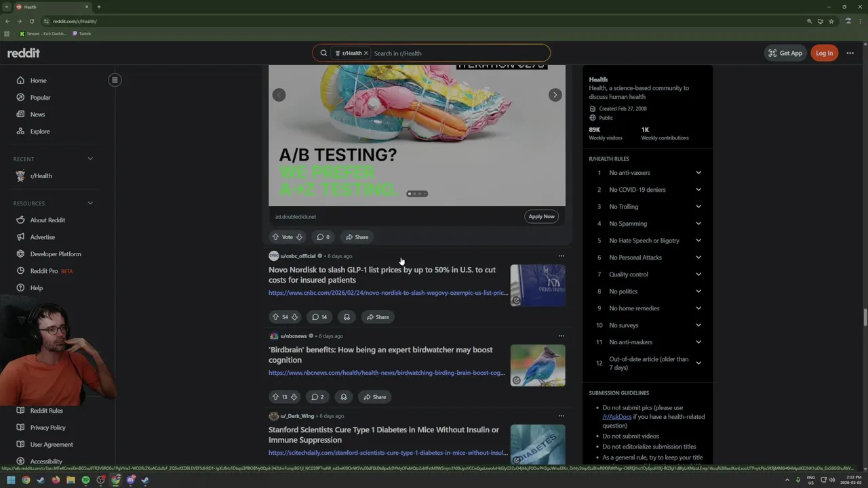Image resolution: width=868 pixels, height=488 pixels.
Task: Open the more-options dots on the u/cnbc_official post
Action: pyautogui.click(x=561, y=256)
